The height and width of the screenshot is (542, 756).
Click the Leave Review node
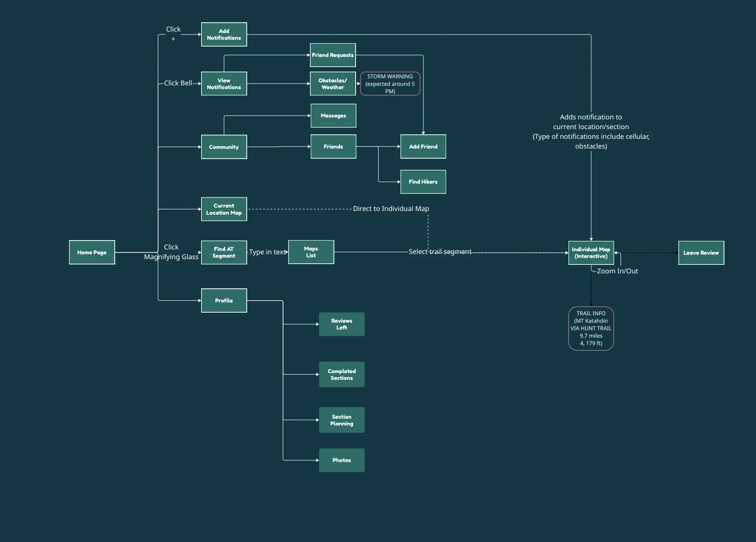pos(701,253)
